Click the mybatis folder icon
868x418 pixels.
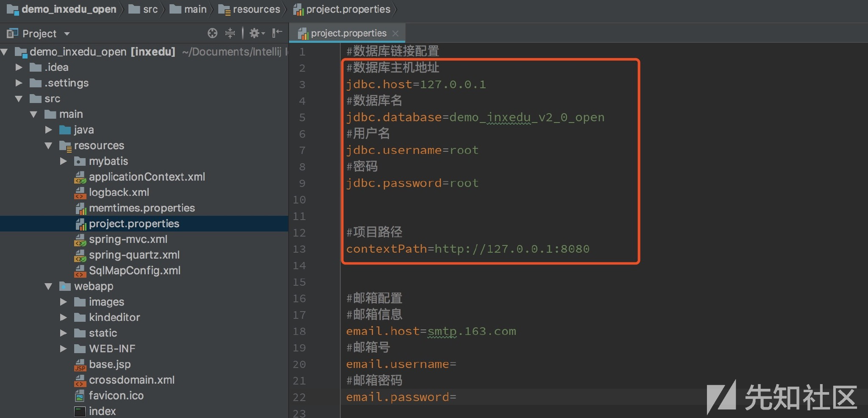coord(80,161)
